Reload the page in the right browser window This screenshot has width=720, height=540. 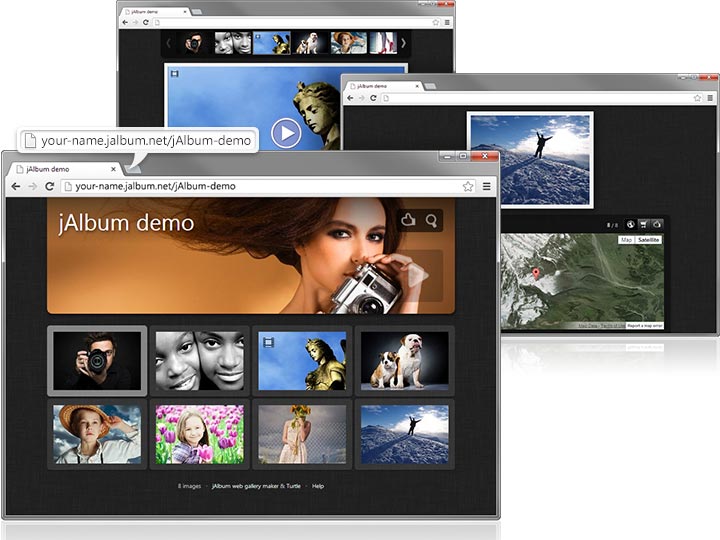[373, 98]
